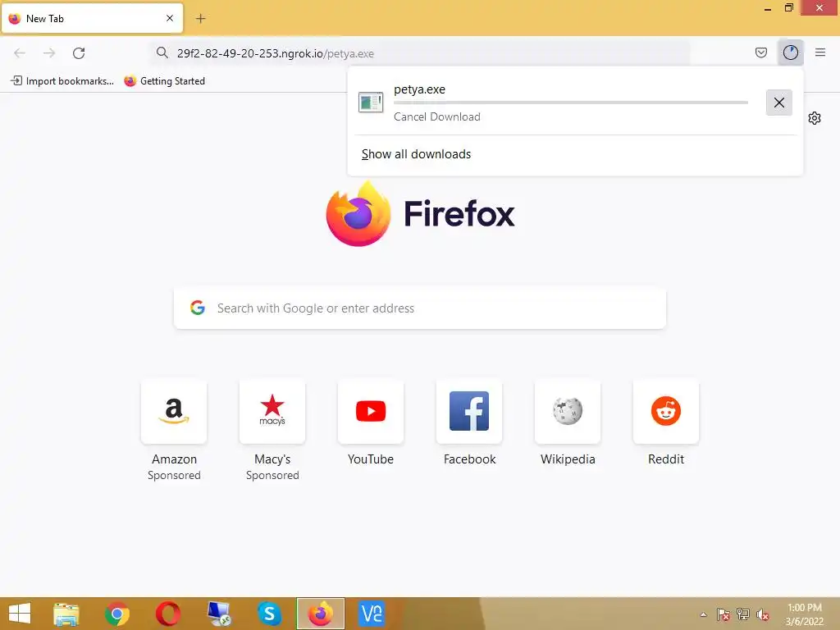Open the Windows Start menu
Image resolution: width=840 pixels, height=630 pixels.
[x=20, y=614]
